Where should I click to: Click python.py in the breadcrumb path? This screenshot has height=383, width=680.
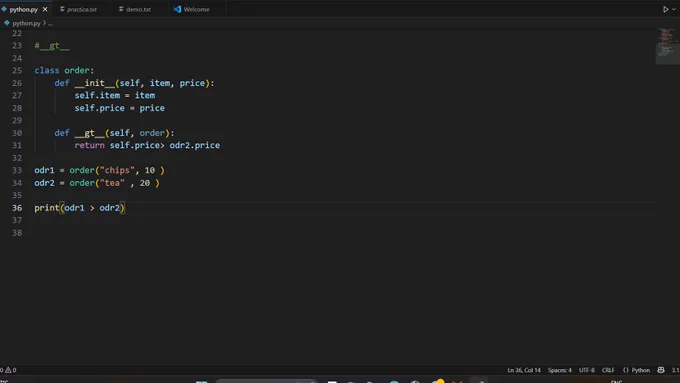(x=26, y=23)
